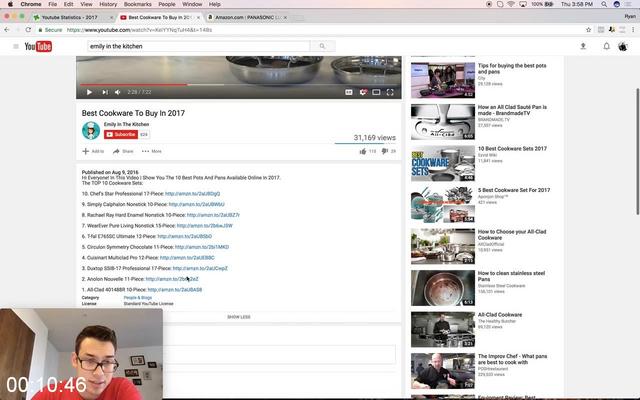Open 'How to clean stainless steel Pans' thumbnail

tap(443, 288)
